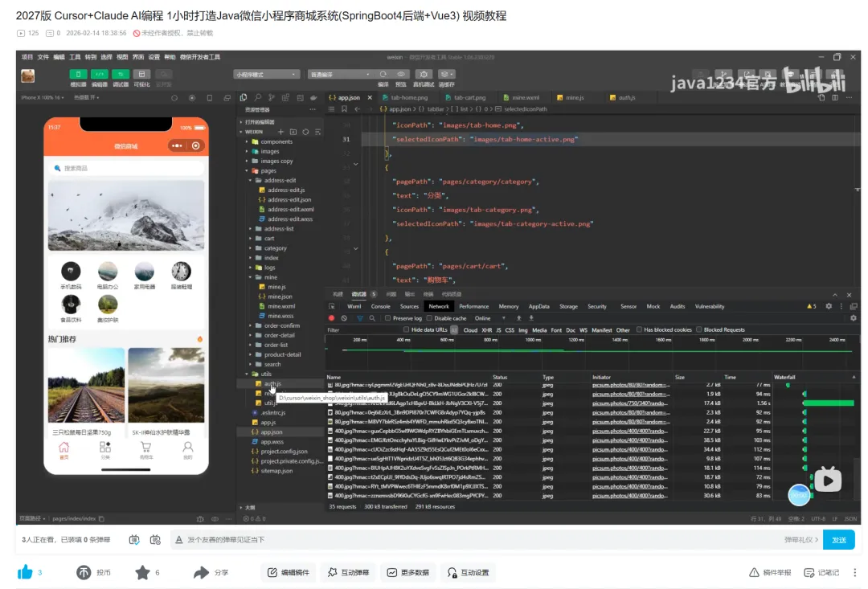Switch to the Console tab
868x589 pixels.
coord(380,306)
